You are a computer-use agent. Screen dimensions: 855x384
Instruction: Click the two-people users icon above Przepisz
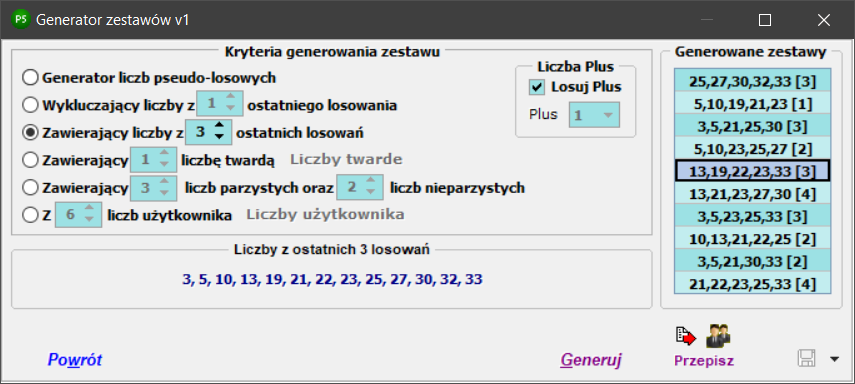718,335
